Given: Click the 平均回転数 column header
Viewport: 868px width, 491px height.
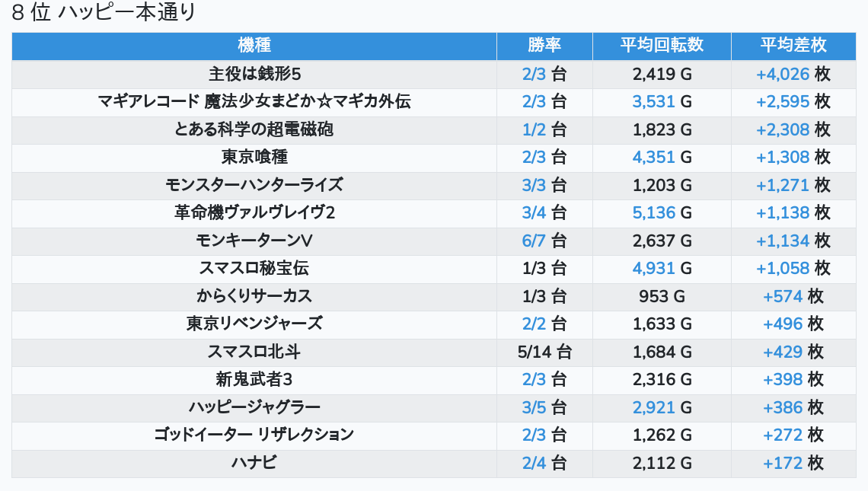Looking at the screenshot, I should [662, 46].
